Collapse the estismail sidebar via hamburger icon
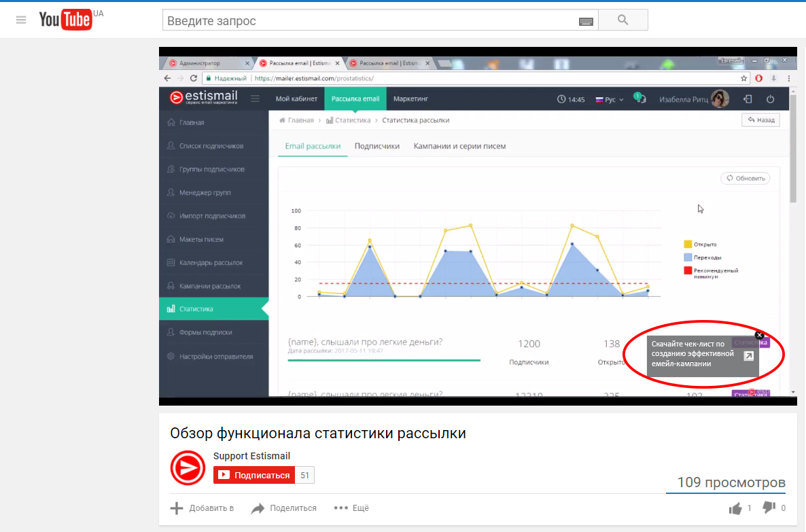Viewport: 806px width, 532px height. 255,98
